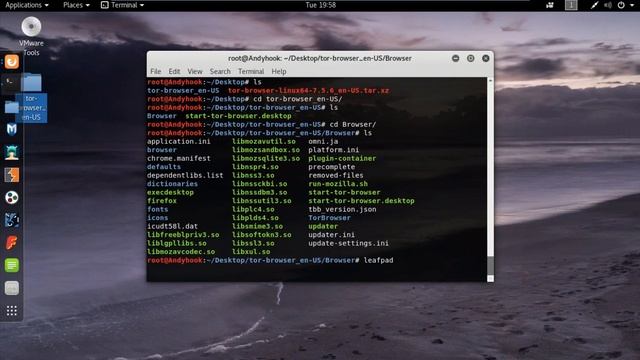Open the Files folder icon in dock

tap(11, 107)
